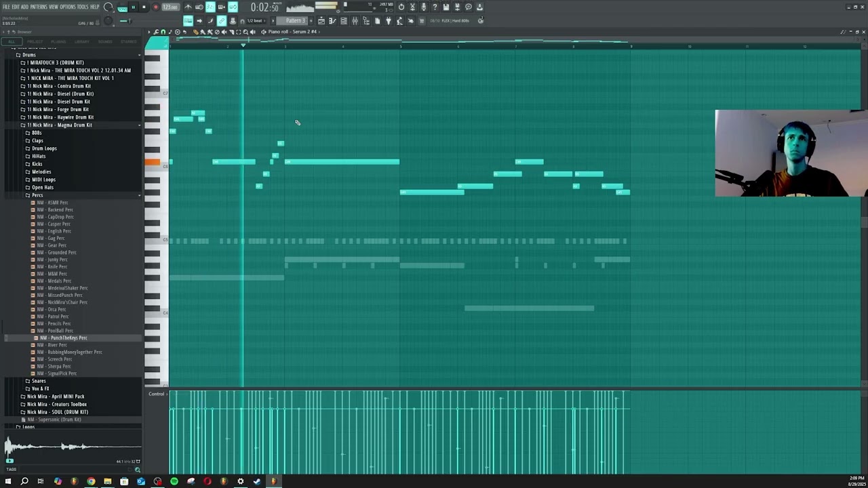Pause playback with the pause button
Viewport: 868px width, 488px height.
(x=134, y=7)
